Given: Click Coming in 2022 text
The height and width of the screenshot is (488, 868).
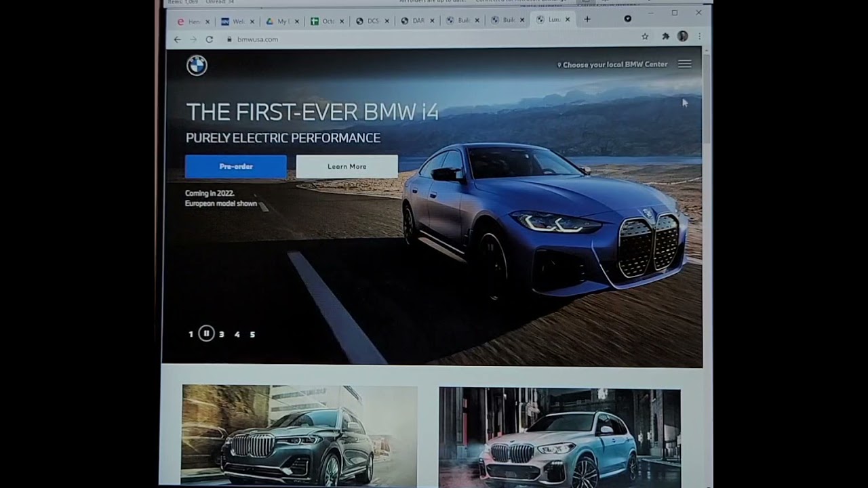Looking at the screenshot, I should coord(210,193).
